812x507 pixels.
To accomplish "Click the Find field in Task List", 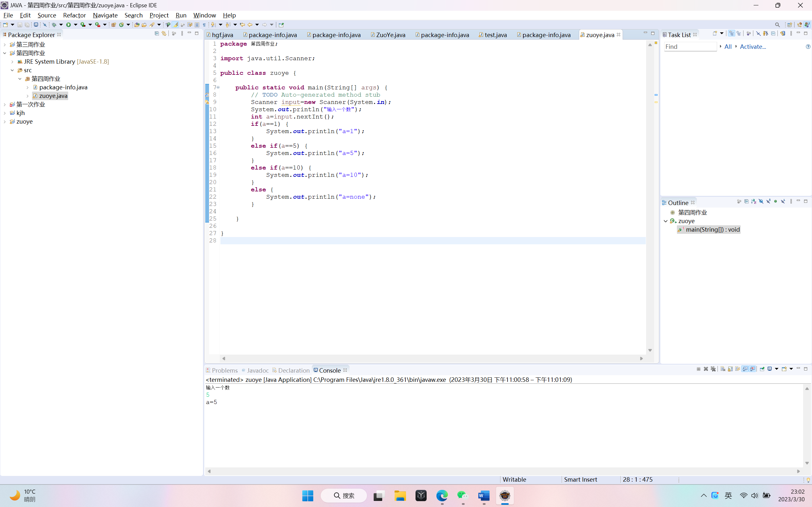I will point(690,47).
